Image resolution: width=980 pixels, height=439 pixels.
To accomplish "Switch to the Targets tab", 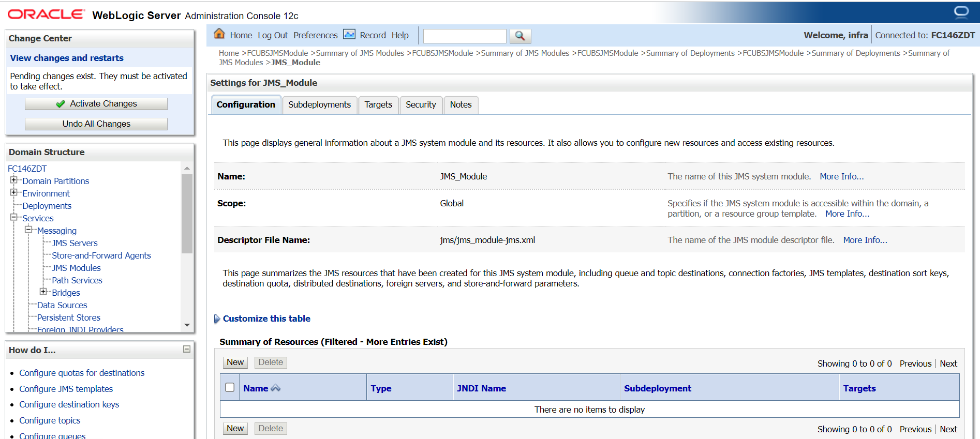I will tap(378, 104).
